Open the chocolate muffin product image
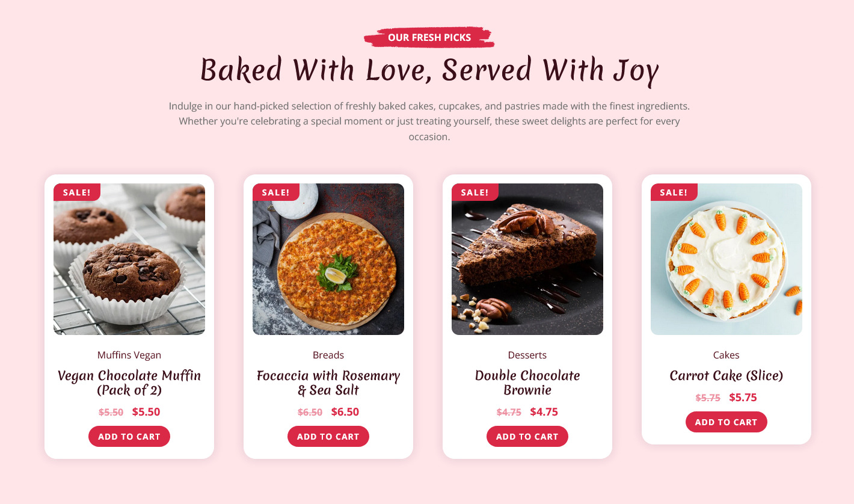Viewport: 854px width, 504px height. click(x=129, y=259)
